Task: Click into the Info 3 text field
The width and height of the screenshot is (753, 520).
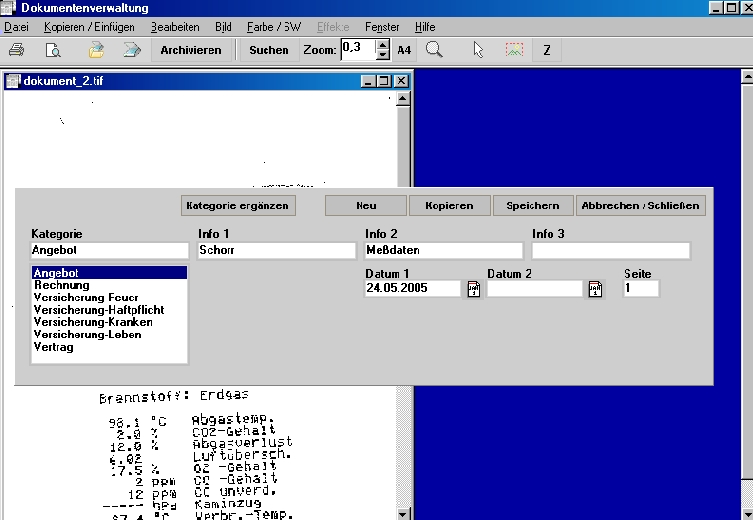Action: [x=610, y=250]
